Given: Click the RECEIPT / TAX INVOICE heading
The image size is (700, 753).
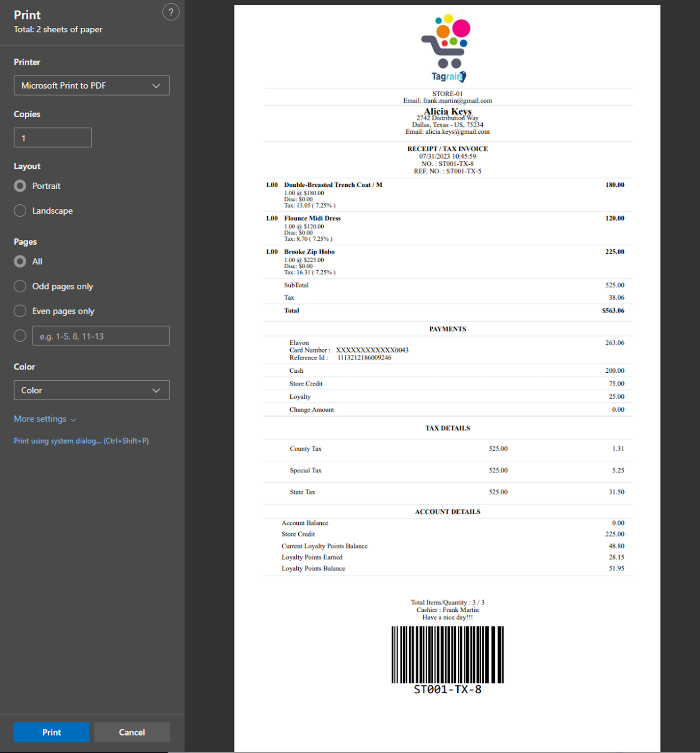Looking at the screenshot, I should [x=447, y=149].
